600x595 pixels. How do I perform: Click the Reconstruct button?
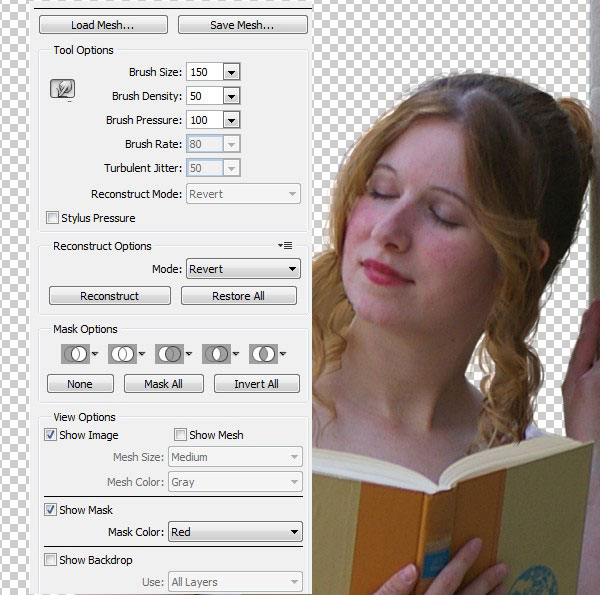click(x=110, y=296)
